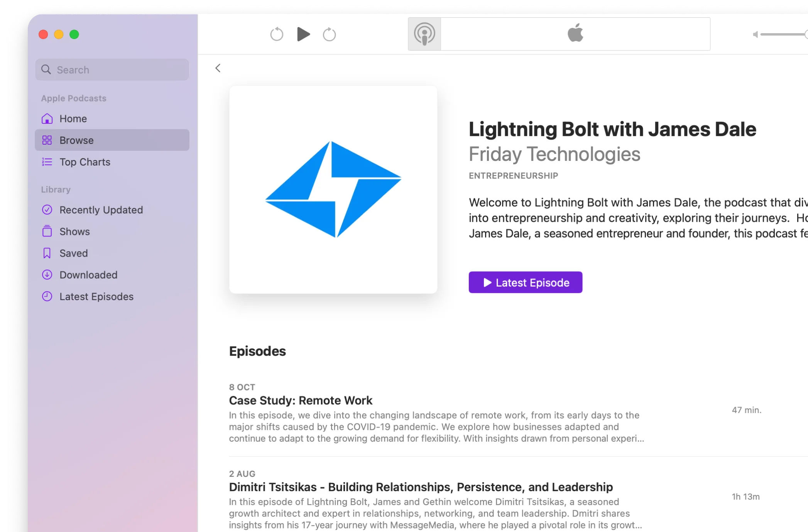View Latest Episodes in library
The width and height of the screenshot is (808, 532).
[96, 296]
